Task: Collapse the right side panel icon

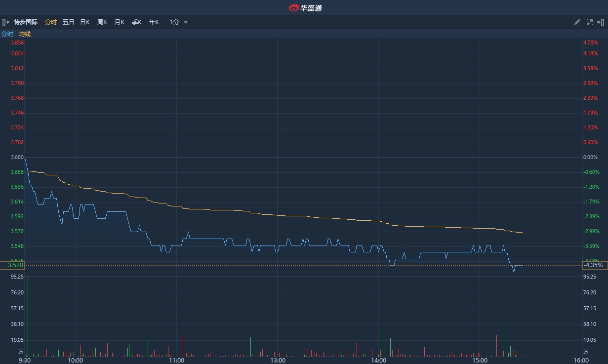Action: (601, 22)
